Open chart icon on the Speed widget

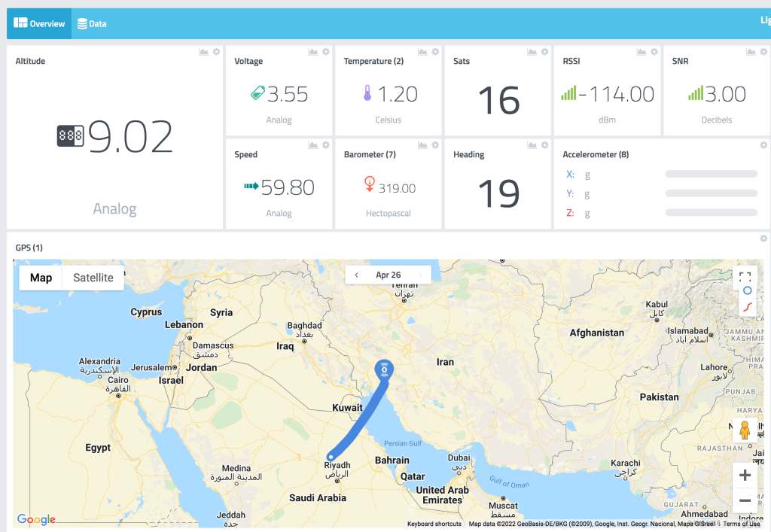tap(312, 145)
